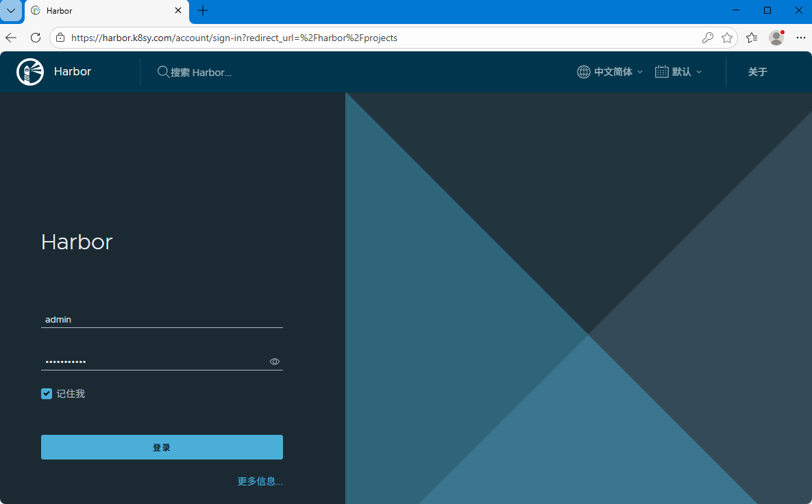This screenshot has height=504, width=812.
Task: Click the globe language icon
Action: tap(583, 72)
